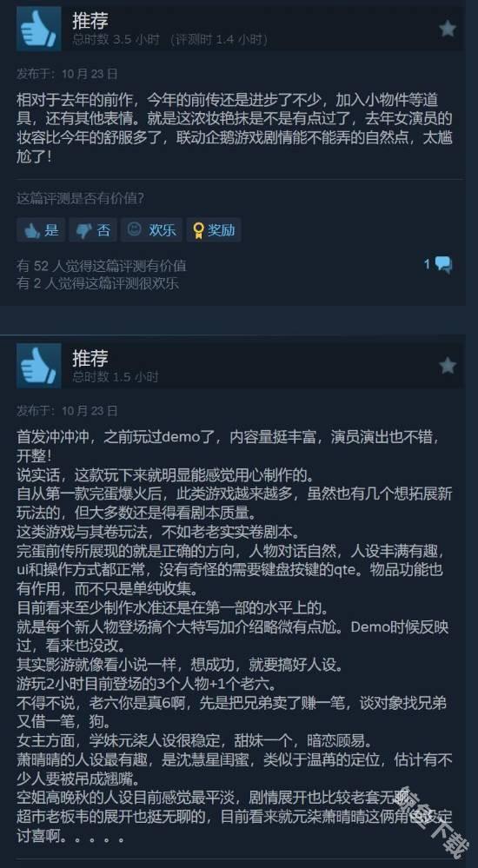Screen dimensions: 478x868
Task: Click '这篇评测是否有价值?' prompt text
Action: point(80,199)
